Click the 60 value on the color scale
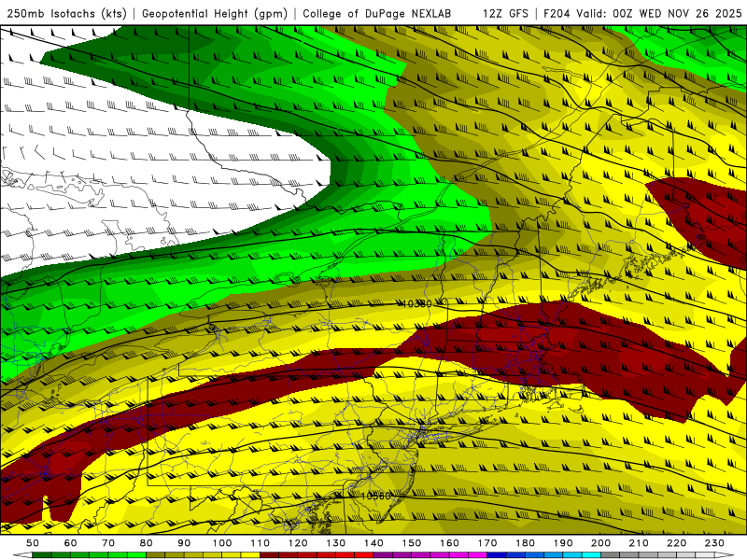The height and width of the screenshot is (560, 747). pos(71,543)
